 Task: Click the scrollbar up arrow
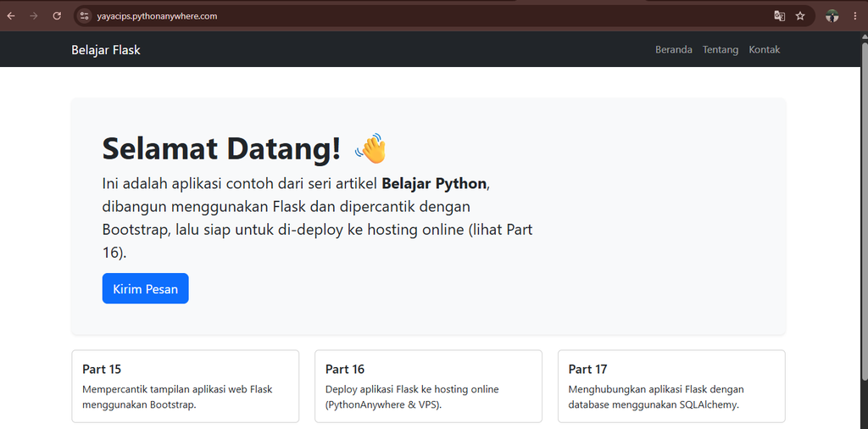click(x=864, y=36)
